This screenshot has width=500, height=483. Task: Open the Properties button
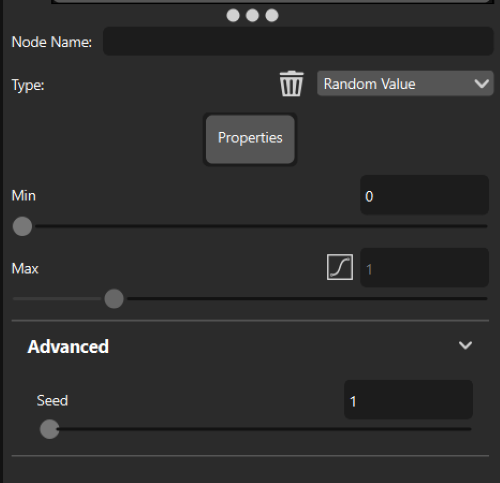tap(250, 139)
